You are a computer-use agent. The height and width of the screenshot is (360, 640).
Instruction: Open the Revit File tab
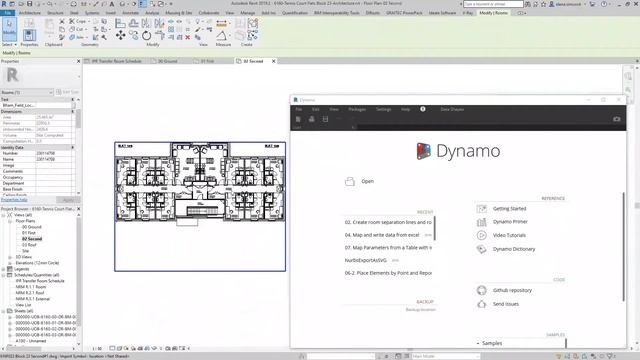tap(8, 13)
